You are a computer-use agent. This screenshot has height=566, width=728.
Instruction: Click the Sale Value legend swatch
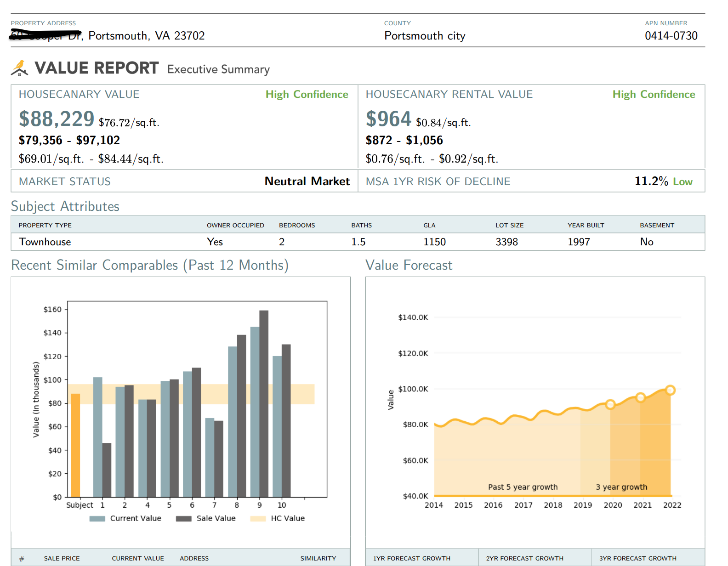pos(183,519)
